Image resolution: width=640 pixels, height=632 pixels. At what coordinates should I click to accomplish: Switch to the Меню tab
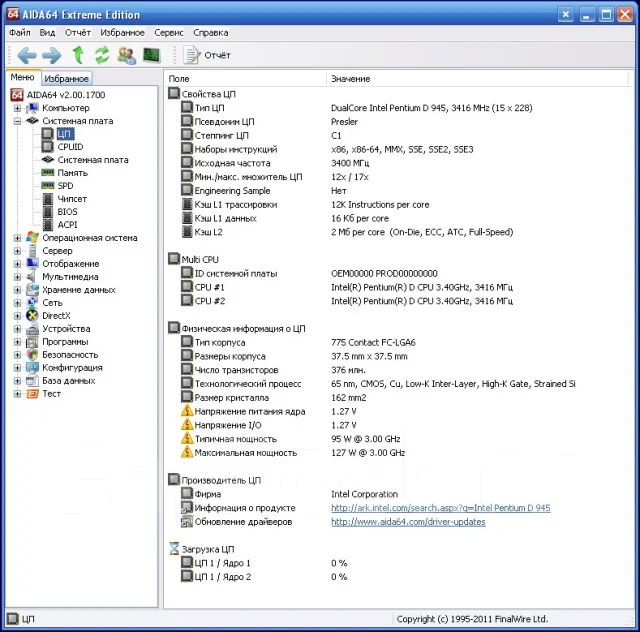[x=23, y=77]
